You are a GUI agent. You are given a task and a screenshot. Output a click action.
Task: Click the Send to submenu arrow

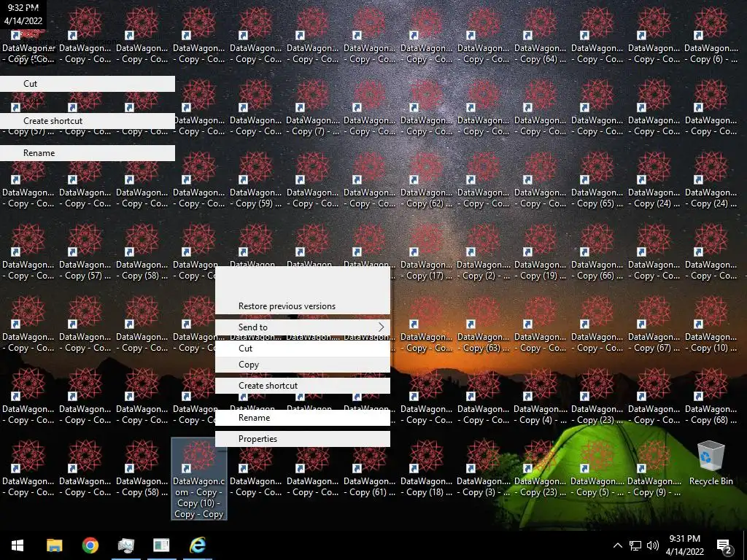pos(381,327)
